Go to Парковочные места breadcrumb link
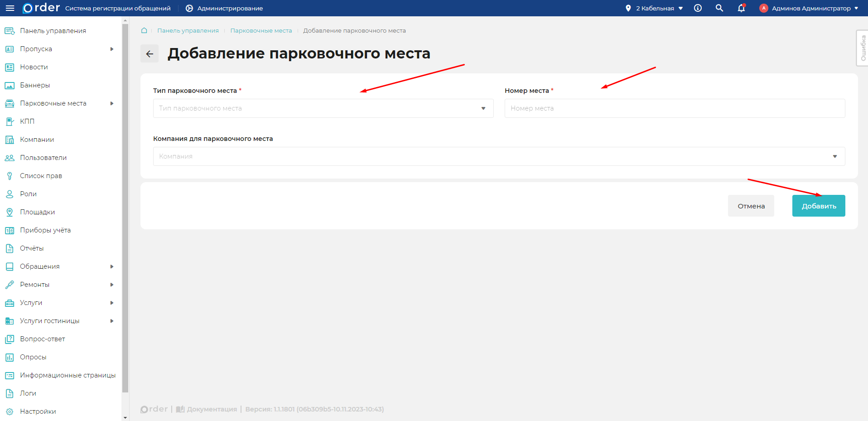 tap(261, 30)
